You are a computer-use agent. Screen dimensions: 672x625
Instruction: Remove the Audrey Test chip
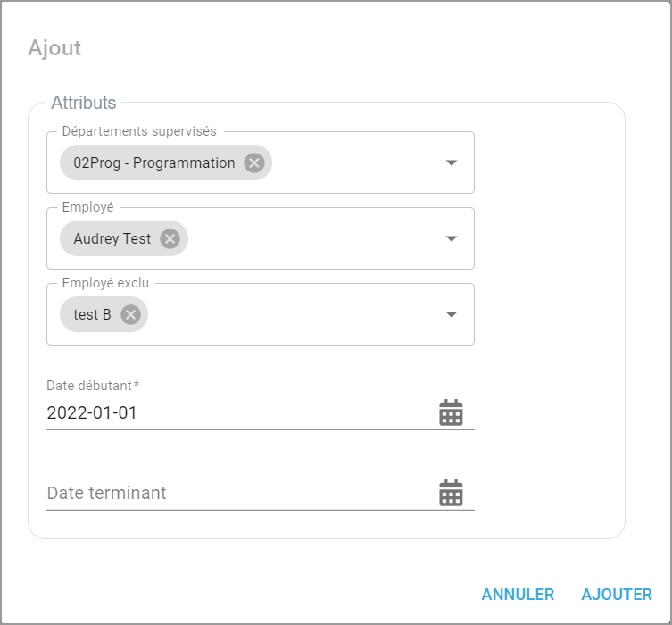tap(170, 238)
